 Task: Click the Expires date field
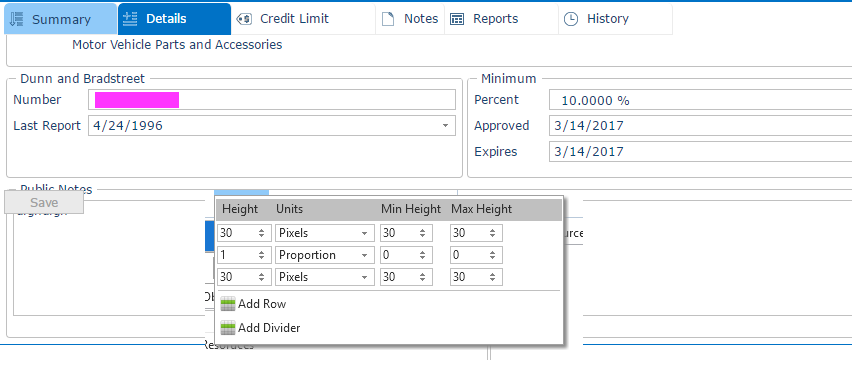click(700, 152)
